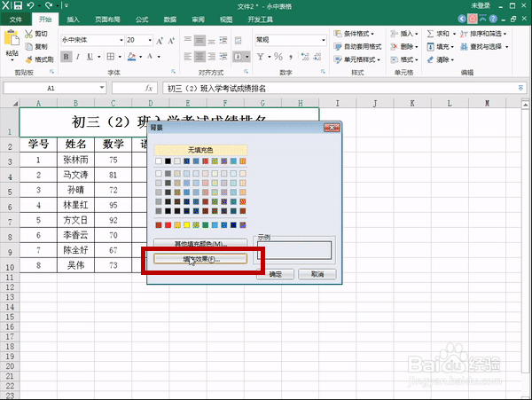
Task: Click the blue back arrow icon
Action: coord(462,19)
